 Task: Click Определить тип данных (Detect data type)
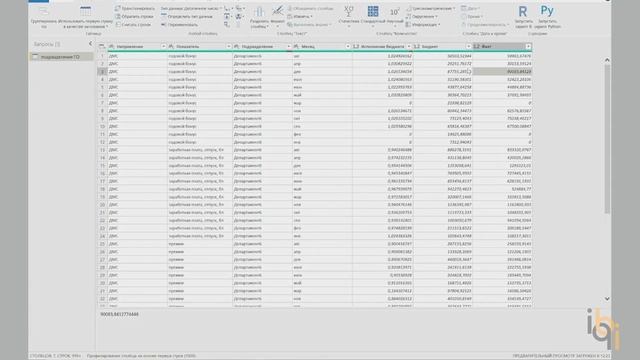coord(187,16)
